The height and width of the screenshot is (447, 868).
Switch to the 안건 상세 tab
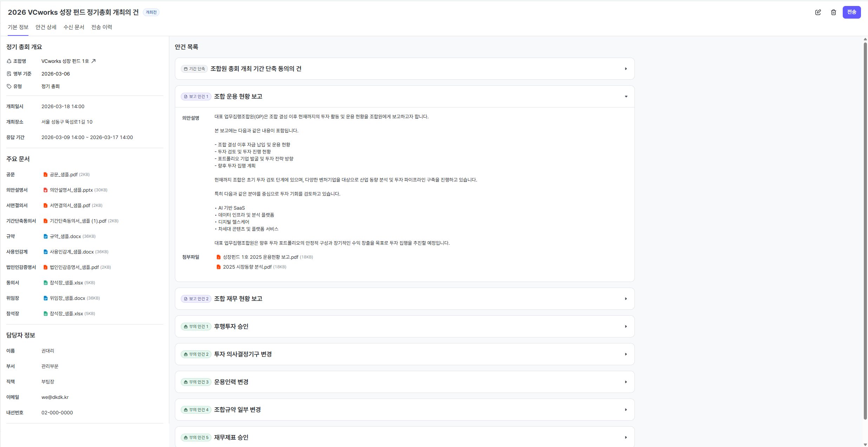click(x=46, y=27)
